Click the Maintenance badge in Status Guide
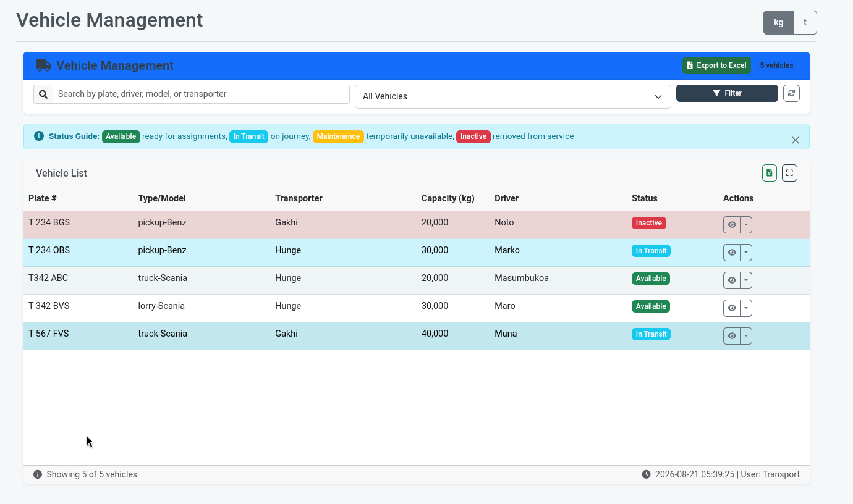The image size is (853, 504). (338, 136)
